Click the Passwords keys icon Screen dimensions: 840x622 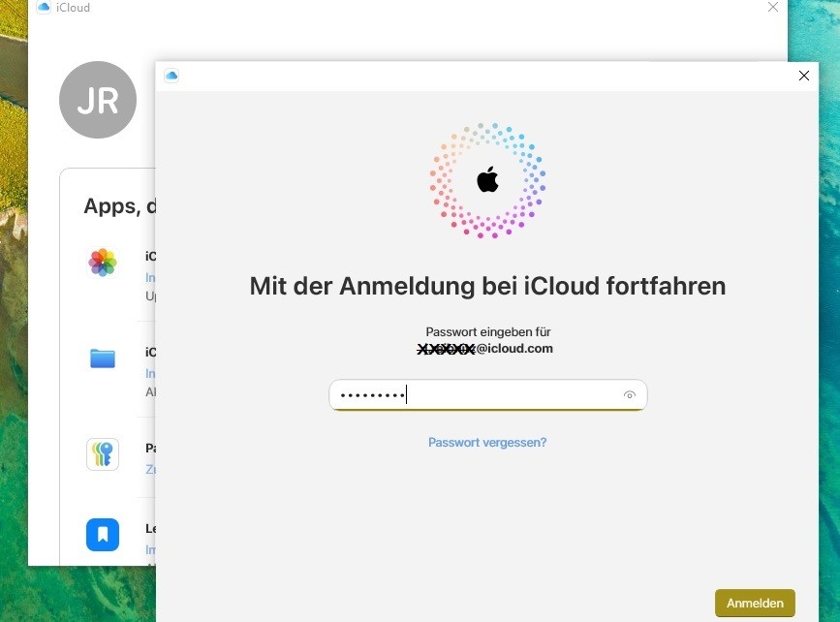(103, 454)
